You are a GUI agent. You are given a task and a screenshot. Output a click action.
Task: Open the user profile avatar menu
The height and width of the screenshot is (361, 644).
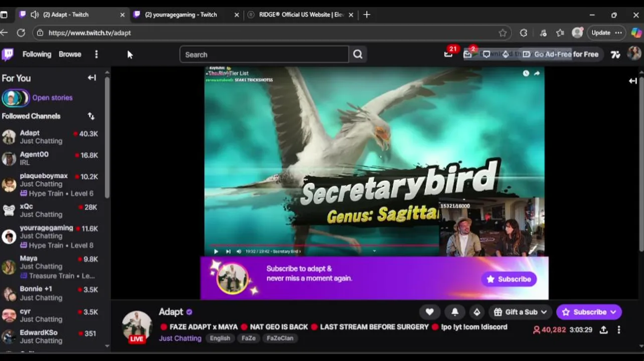(634, 54)
